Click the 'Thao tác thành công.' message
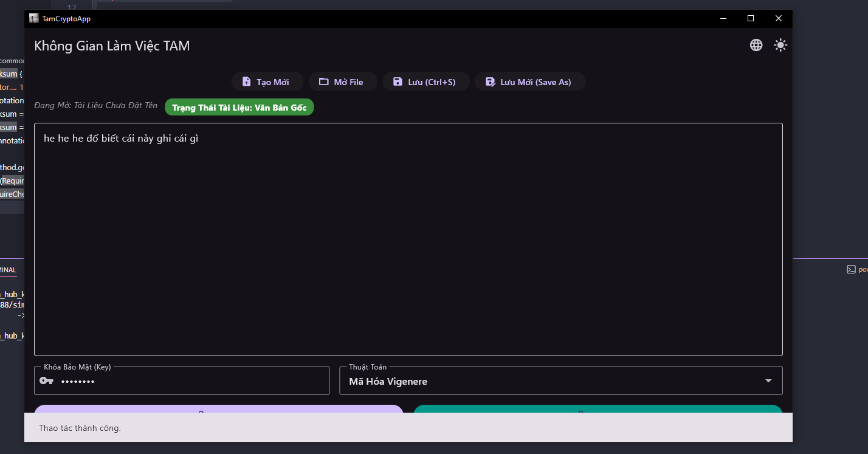The width and height of the screenshot is (868, 454). pos(80,428)
